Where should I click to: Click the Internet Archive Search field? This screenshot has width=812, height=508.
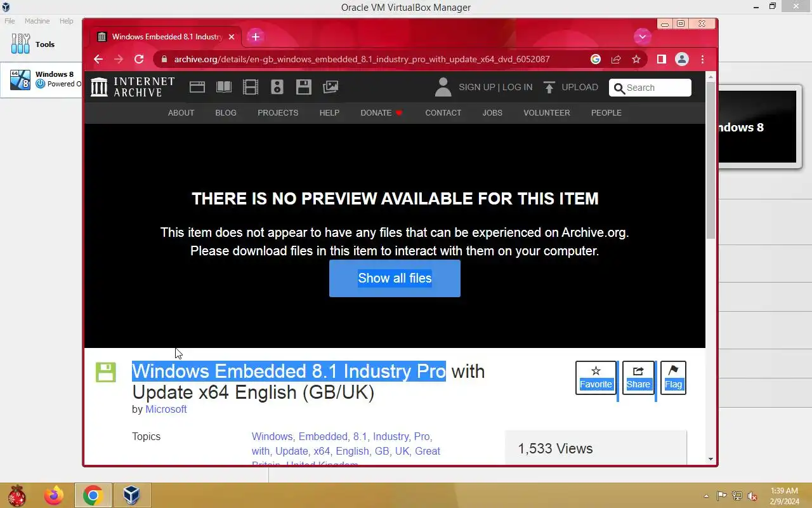click(x=650, y=88)
